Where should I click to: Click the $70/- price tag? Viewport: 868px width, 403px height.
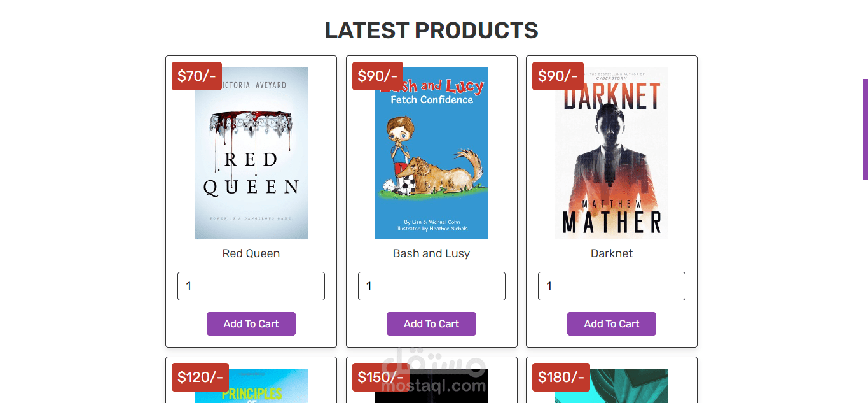click(196, 76)
